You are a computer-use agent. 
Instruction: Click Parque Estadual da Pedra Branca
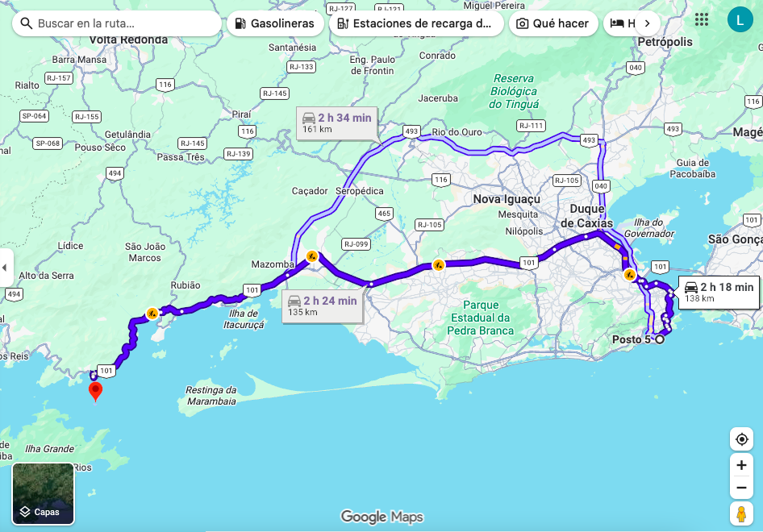pos(480,318)
